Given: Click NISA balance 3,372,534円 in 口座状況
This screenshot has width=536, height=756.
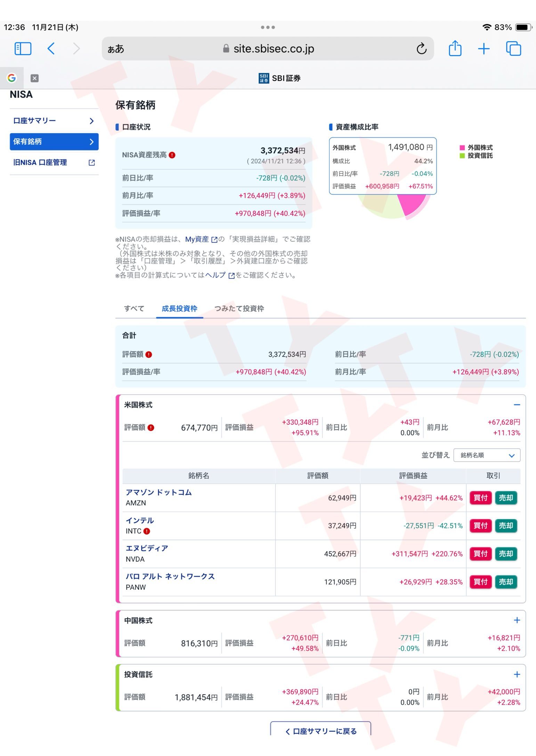Looking at the screenshot, I should [283, 150].
